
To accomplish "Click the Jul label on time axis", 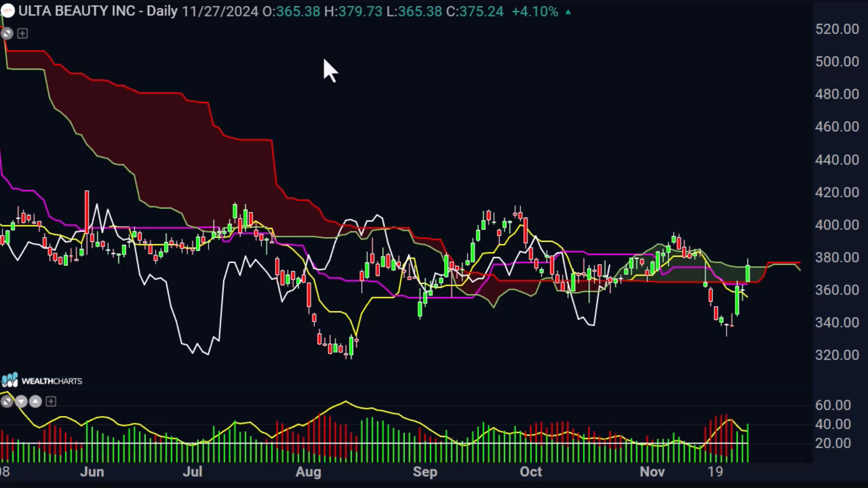I will (193, 472).
